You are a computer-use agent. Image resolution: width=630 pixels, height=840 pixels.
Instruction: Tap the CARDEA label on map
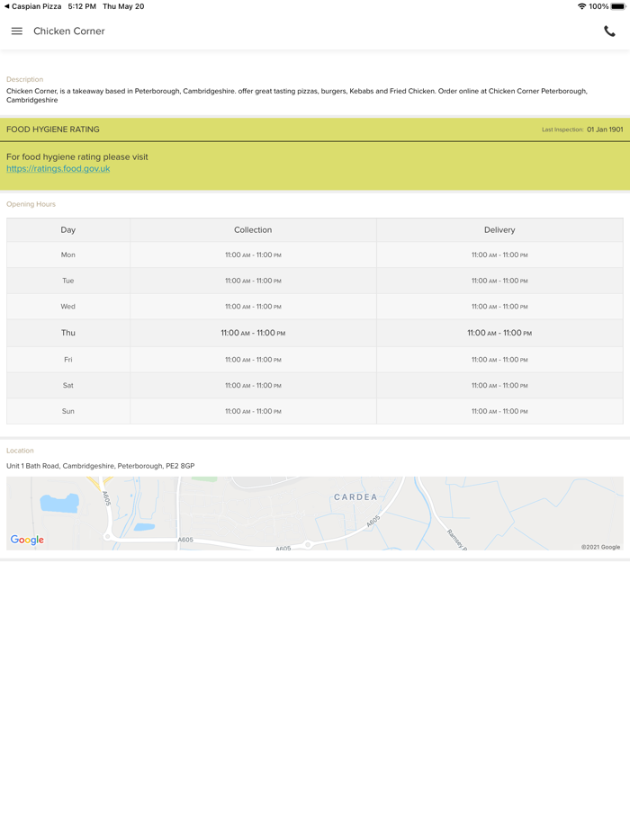[355, 497]
